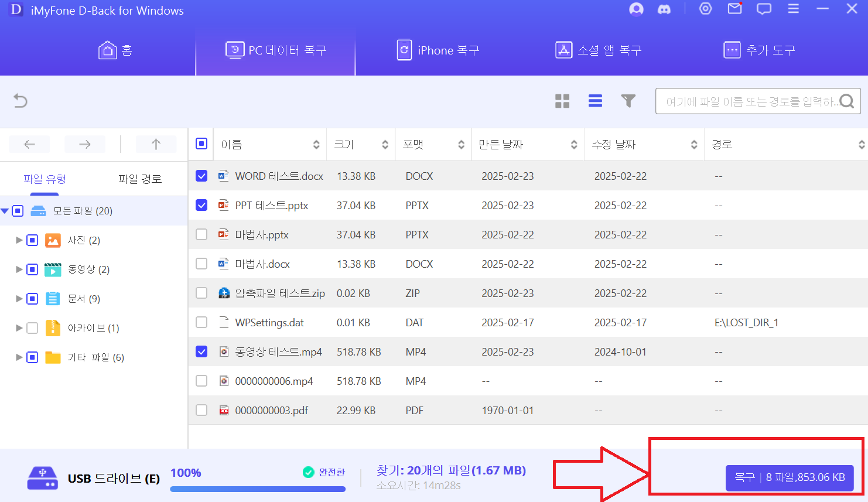Viewport: 868px width, 502px height.
Task: Expand the 문서 (9) tree node
Action: pos(19,299)
